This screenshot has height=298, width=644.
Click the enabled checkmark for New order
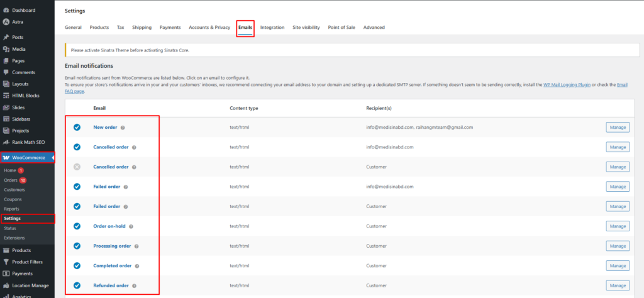point(77,127)
